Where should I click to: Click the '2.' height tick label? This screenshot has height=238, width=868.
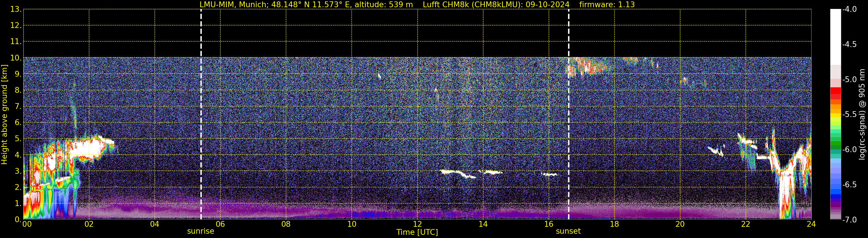click(18, 187)
